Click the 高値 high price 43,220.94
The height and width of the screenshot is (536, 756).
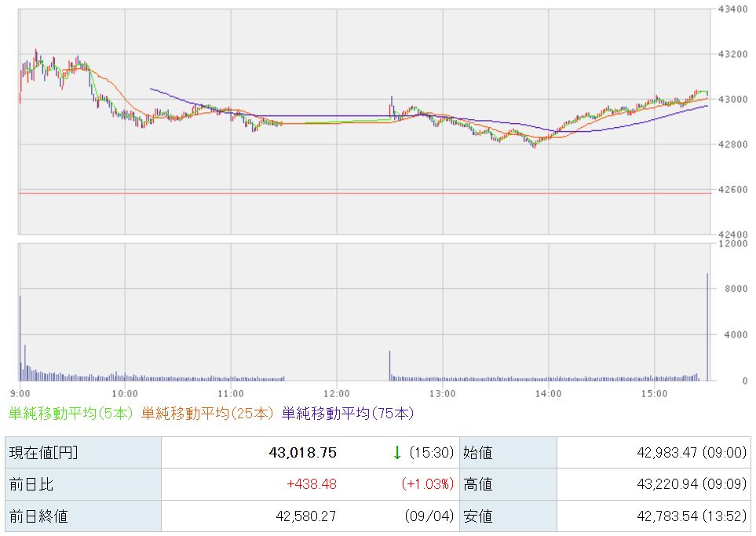point(667,484)
